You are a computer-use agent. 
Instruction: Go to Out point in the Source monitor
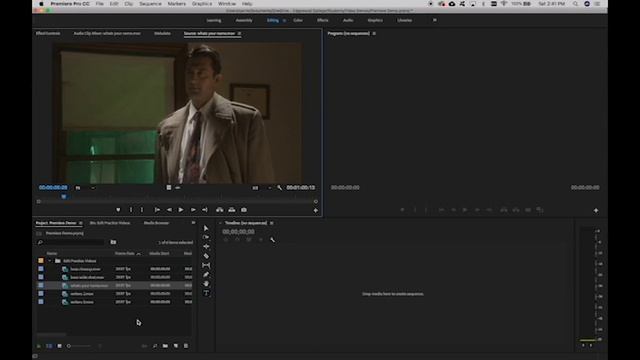(205, 210)
